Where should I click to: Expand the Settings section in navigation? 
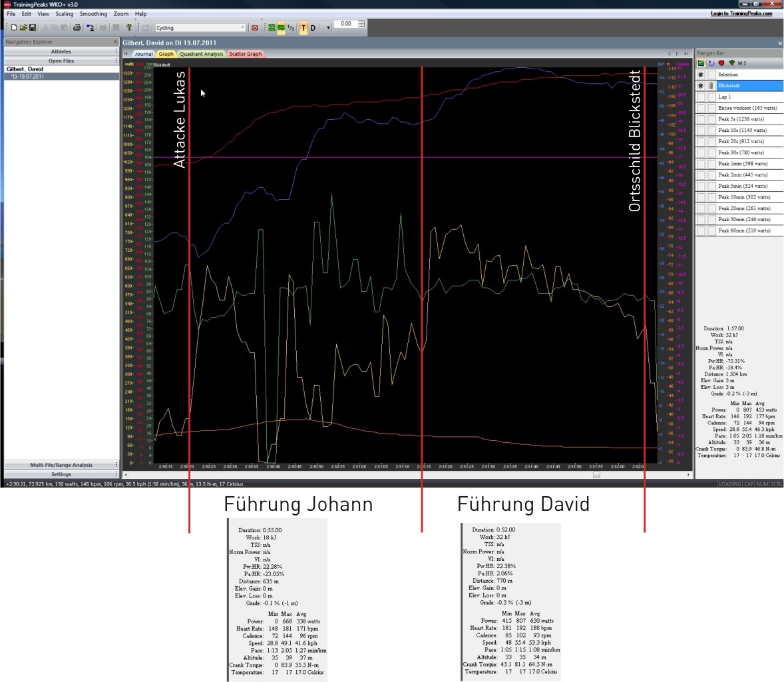(x=61, y=474)
